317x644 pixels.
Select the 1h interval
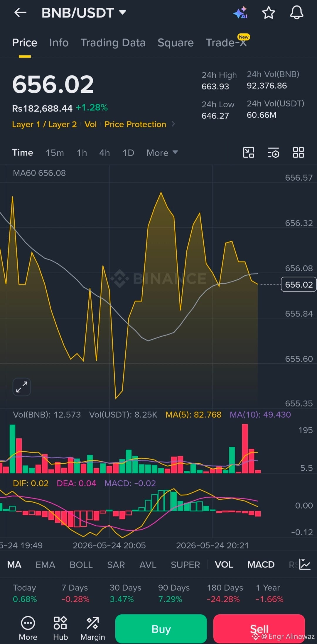tap(82, 153)
